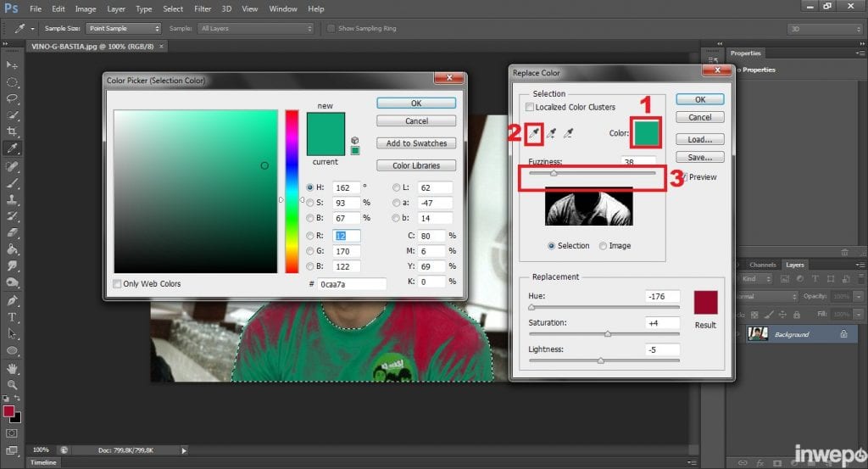Choose the Pen tool
The width and height of the screenshot is (868, 469).
[x=12, y=300]
